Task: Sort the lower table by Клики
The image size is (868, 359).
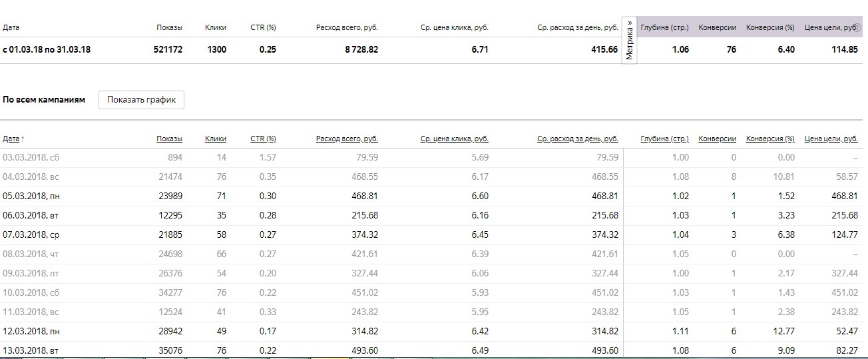Action: pyautogui.click(x=216, y=139)
